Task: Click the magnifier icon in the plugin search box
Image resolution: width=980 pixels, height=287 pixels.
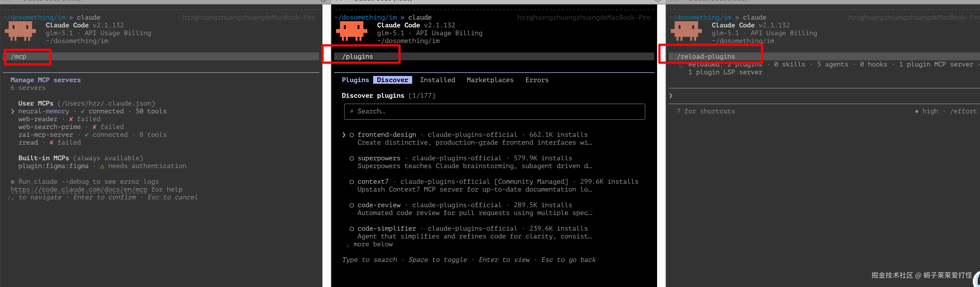Action: (x=351, y=111)
